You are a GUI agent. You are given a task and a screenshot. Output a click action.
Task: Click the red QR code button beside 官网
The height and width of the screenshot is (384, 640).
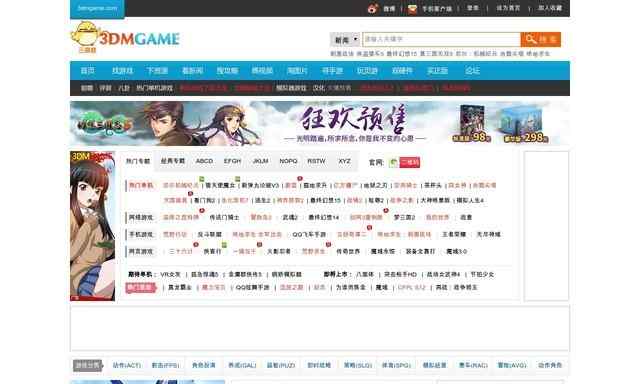[409, 162]
